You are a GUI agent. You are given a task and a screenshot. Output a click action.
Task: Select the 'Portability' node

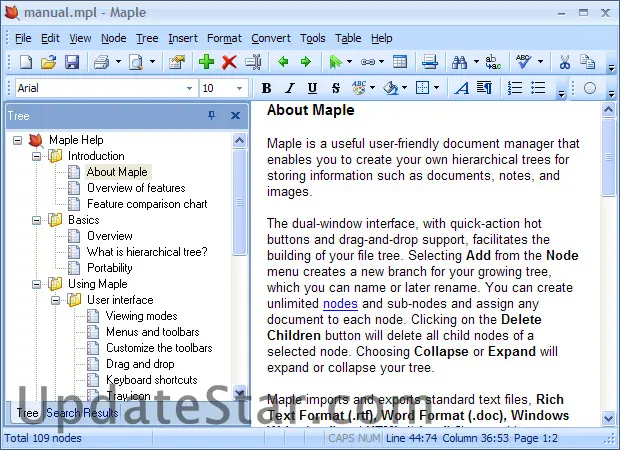(x=110, y=268)
